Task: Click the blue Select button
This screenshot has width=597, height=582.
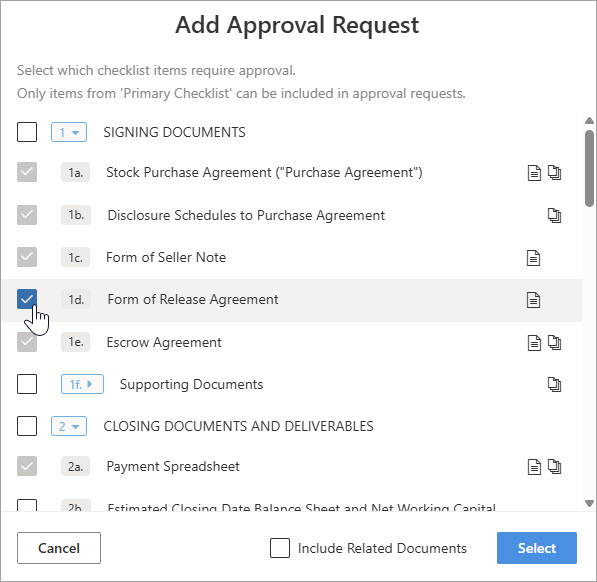Action: tap(537, 548)
